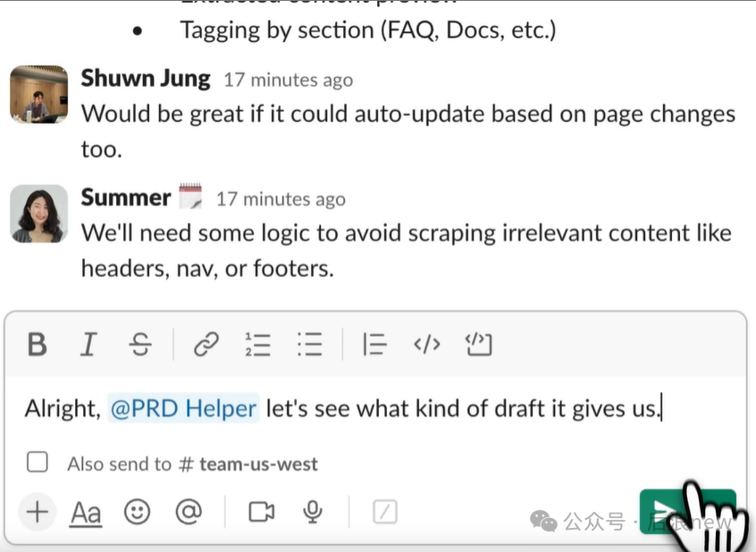Screen dimensions: 756x552
Task: Open the plus attachments menu
Action: coord(38,512)
